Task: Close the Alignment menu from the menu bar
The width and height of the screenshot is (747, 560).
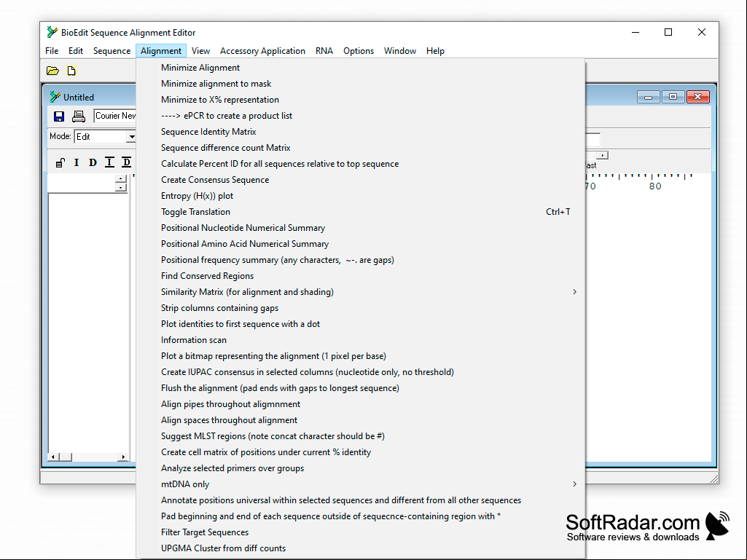Action: click(x=161, y=51)
